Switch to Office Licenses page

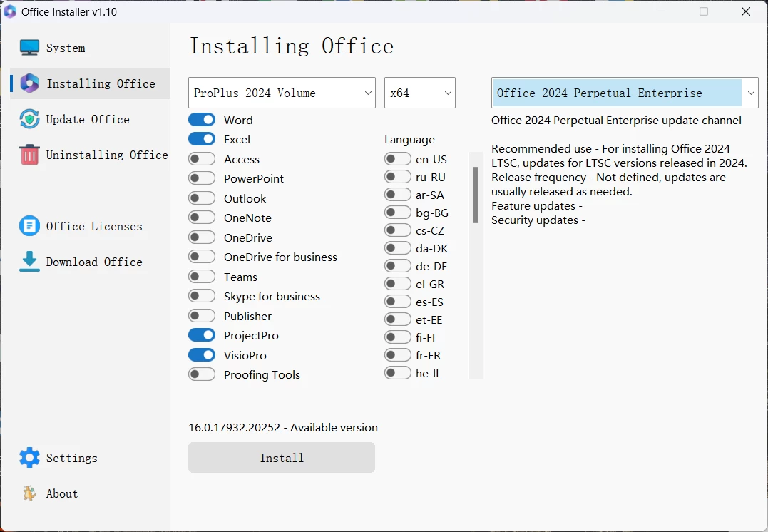click(x=90, y=226)
